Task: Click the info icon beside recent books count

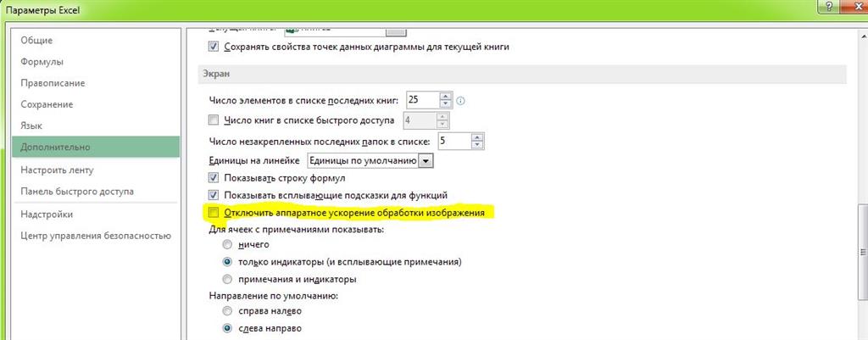Action: [x=460, y=101]
